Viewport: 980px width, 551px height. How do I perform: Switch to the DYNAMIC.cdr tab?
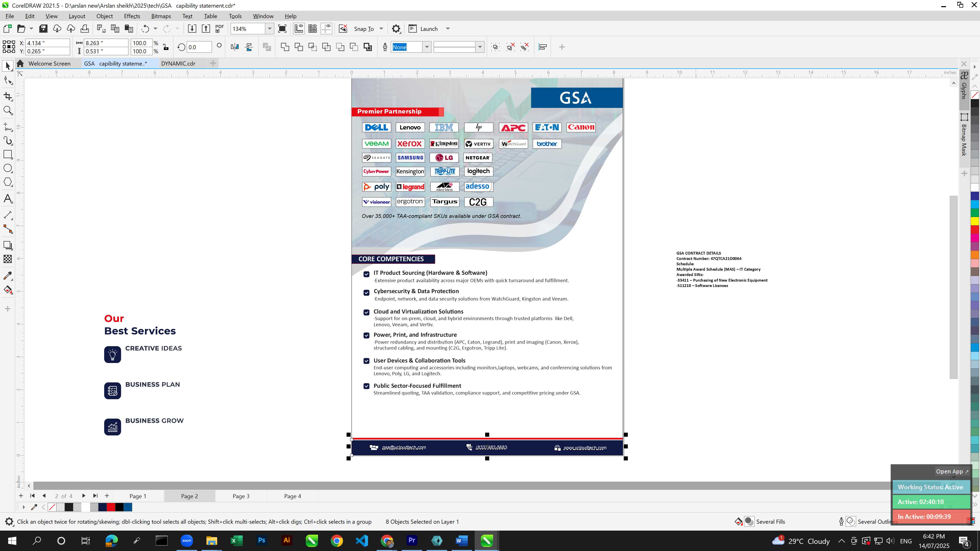click(x=178, y=64)
